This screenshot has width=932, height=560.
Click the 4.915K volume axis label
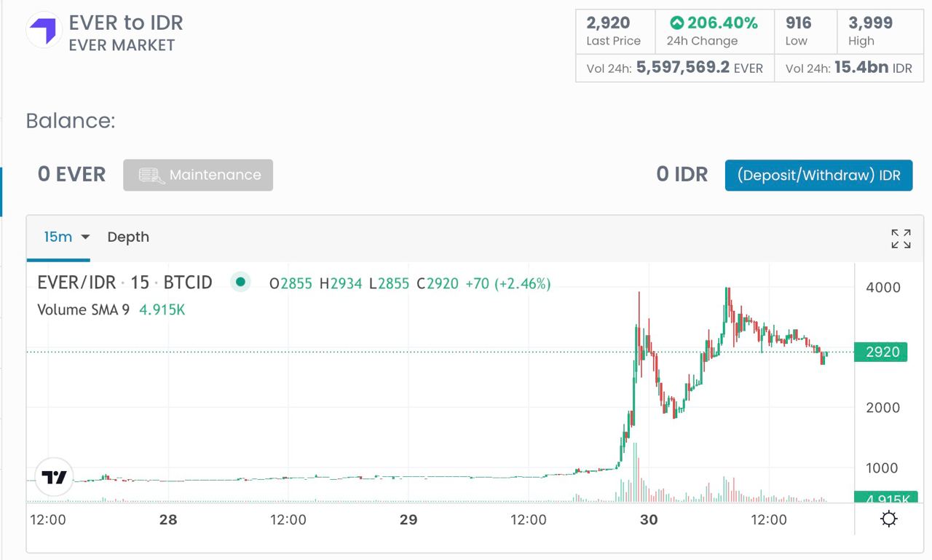[885, 500]
